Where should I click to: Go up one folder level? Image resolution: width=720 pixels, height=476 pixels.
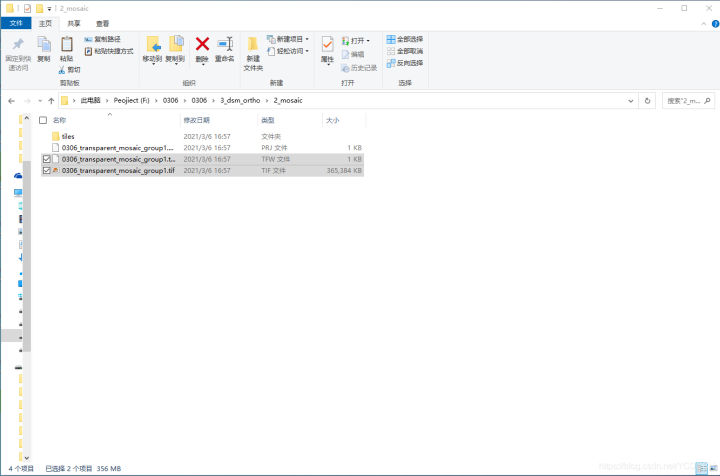(x=51, y=101)
